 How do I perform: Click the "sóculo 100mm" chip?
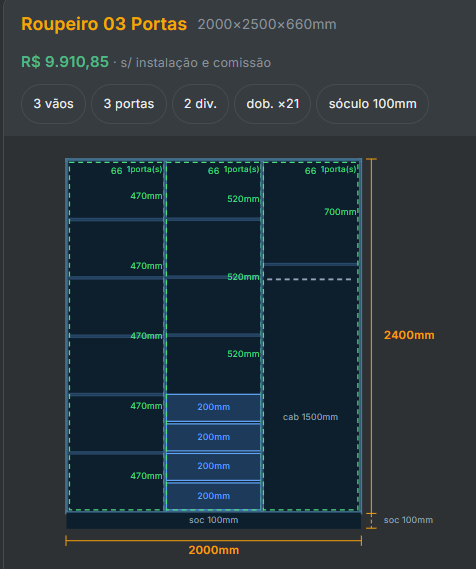tap(372, 104)
